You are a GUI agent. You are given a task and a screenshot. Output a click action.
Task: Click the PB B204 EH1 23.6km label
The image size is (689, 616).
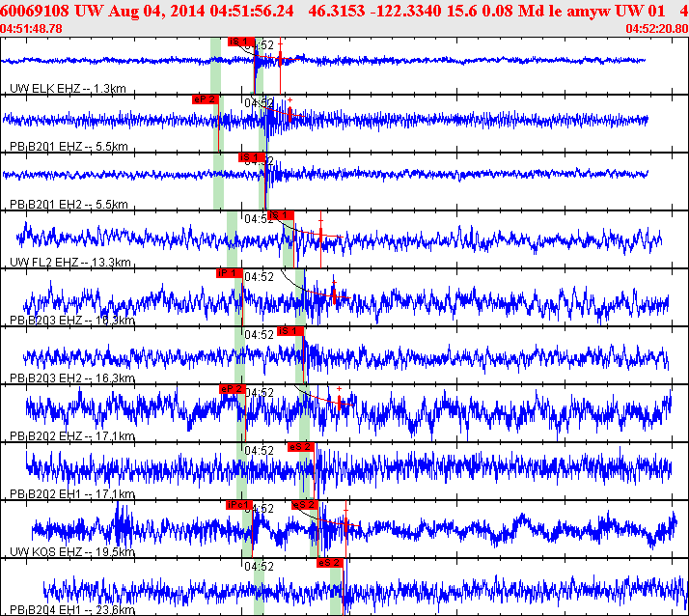pos(71,609)
